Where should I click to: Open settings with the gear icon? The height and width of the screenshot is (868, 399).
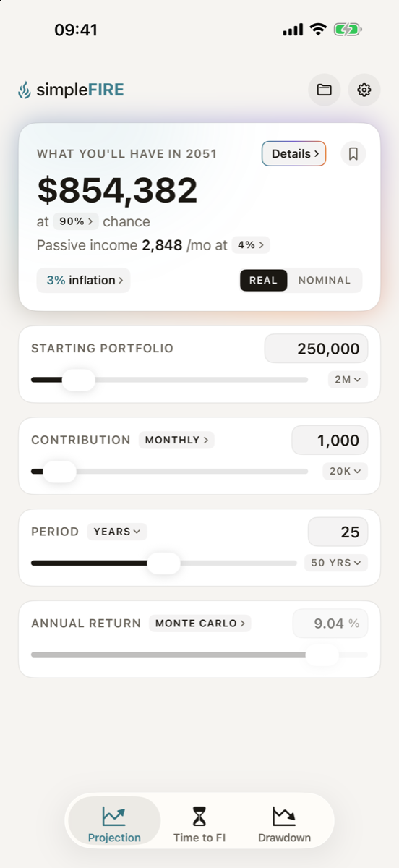tap(364, 90)
